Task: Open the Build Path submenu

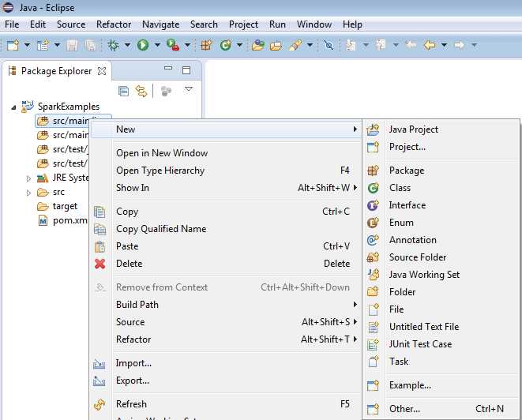Action: point(227,305)
